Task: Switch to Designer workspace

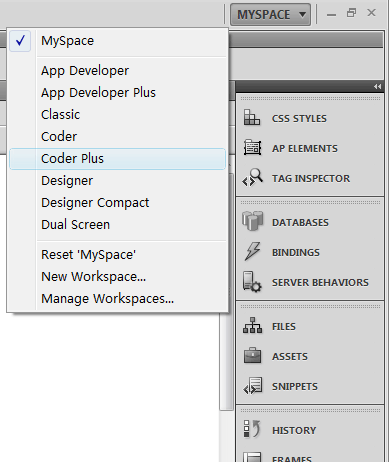Action: [117, 181]
